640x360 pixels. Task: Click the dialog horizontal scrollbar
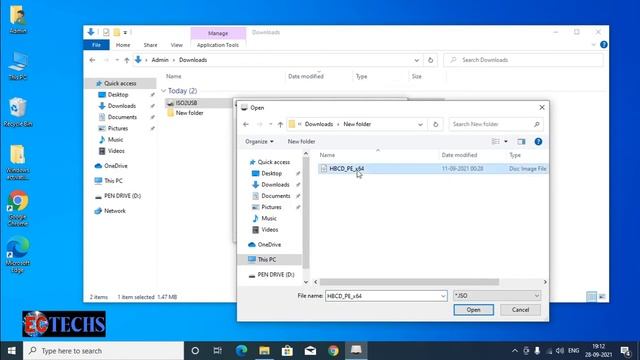409,282
